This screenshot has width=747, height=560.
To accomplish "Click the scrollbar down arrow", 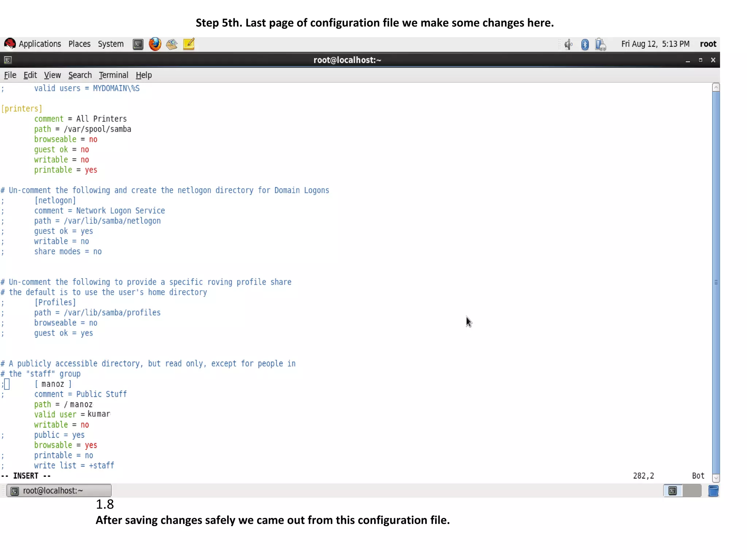I will (716, 478).
